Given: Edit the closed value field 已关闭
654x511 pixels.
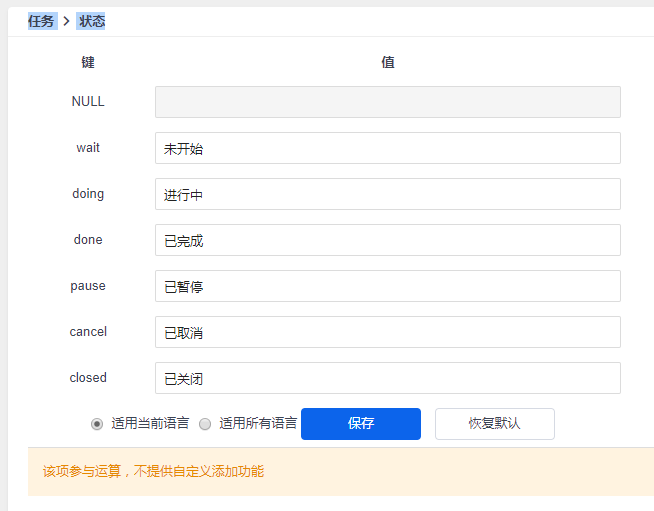Looking at the screenshot, I should click(388, 378).
